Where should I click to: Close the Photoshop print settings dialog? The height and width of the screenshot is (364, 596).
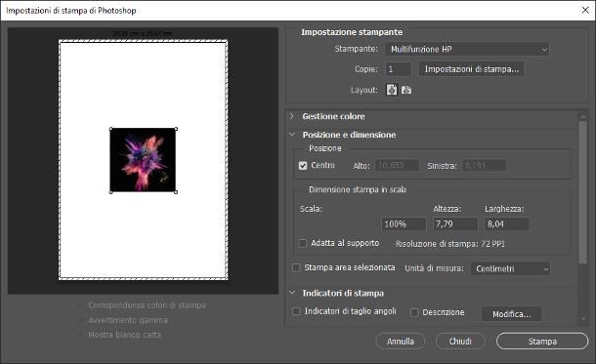585,10
